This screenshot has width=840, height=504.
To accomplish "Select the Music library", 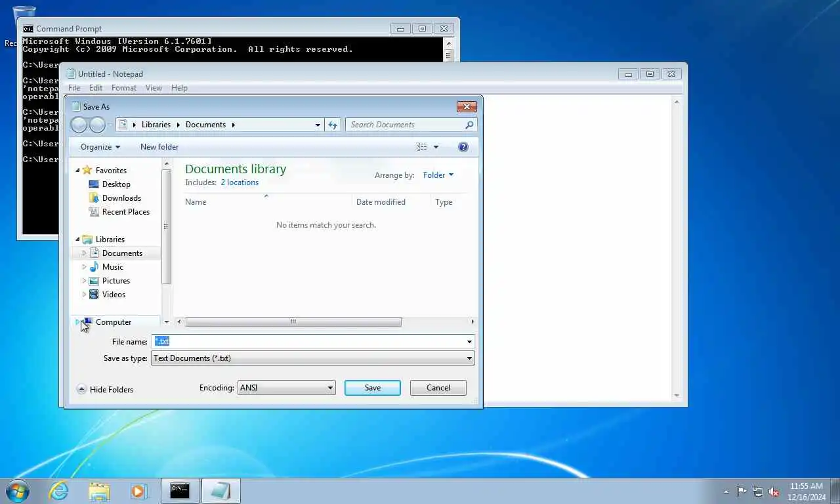I will click(x=112, y=267).
